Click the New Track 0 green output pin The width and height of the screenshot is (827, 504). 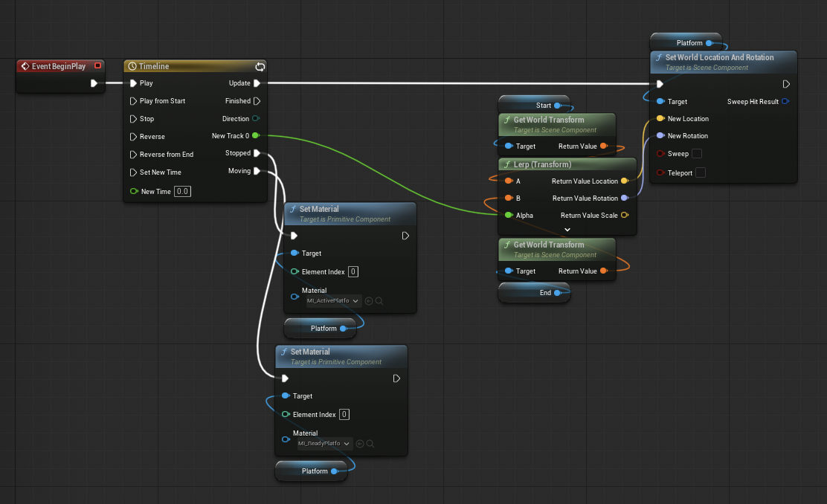click(256, 135)
